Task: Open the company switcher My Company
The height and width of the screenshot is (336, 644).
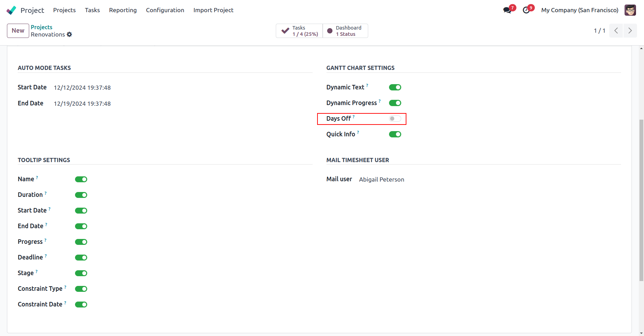Action: coord(579,10)
